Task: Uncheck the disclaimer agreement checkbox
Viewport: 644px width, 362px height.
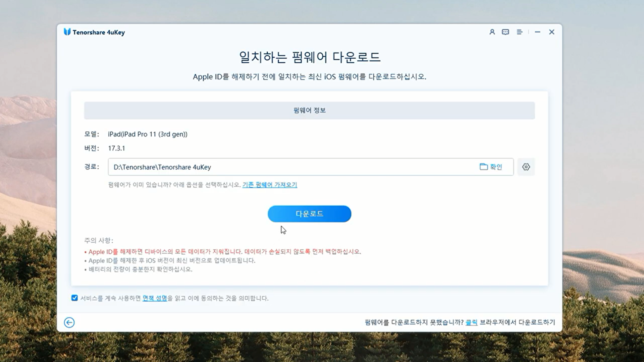Action: point(74,298)
